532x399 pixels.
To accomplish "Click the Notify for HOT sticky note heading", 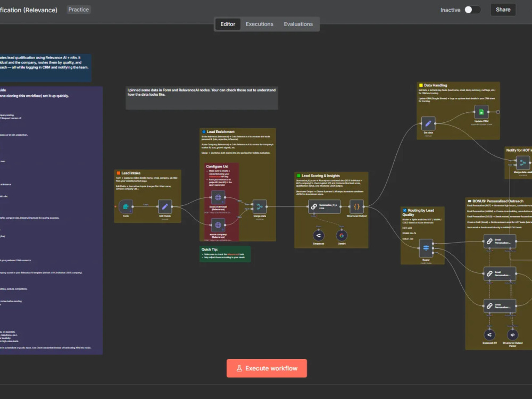I will [519, 150].
